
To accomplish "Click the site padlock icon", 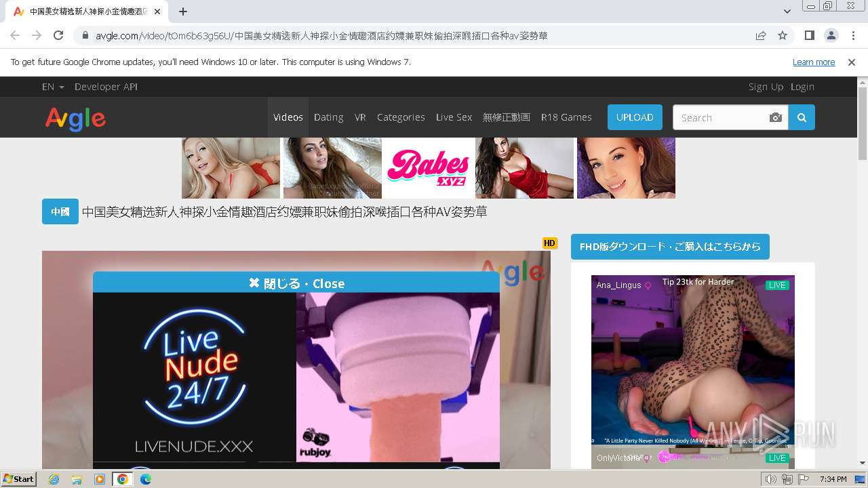I will pyautogui.click(x=85, y=35).
